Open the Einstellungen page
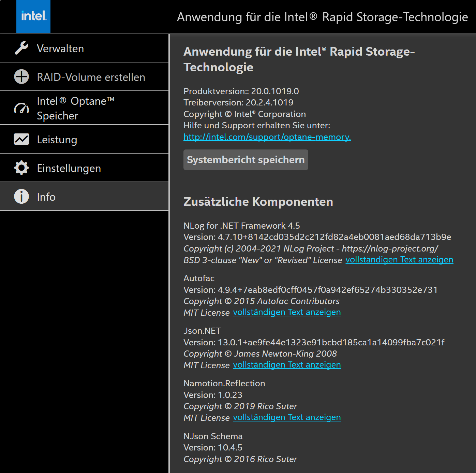Screen dimensions: 476x473 click(x=69, y=168)
